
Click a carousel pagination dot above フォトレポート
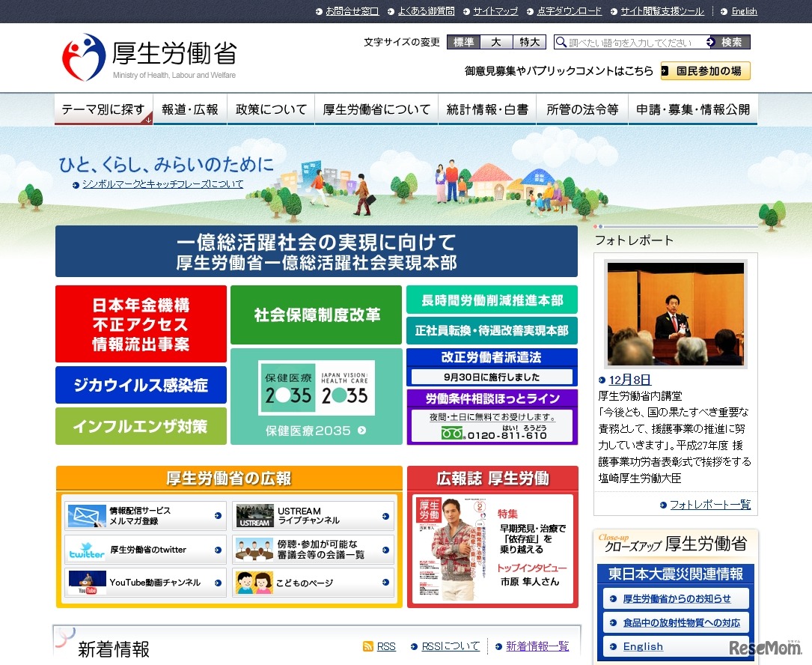coord(596,225)
